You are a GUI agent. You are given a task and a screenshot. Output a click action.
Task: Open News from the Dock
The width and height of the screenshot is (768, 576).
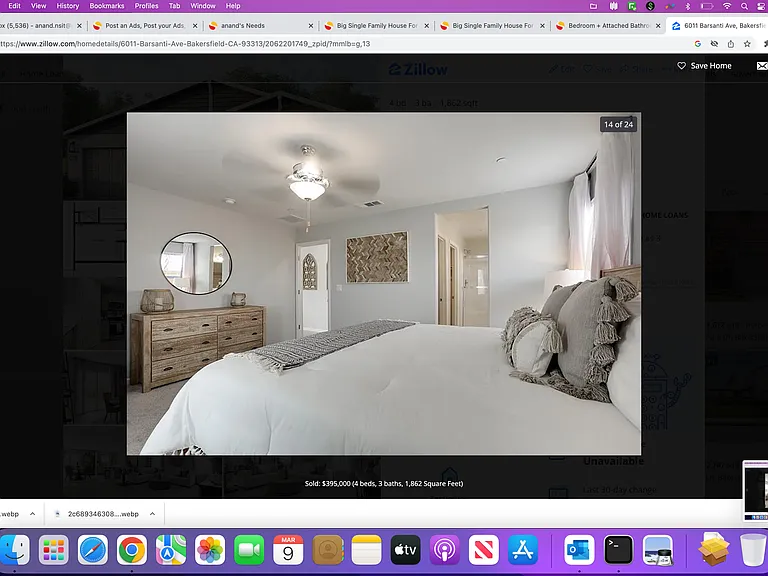pyautogui.click(x=483, y=550)
